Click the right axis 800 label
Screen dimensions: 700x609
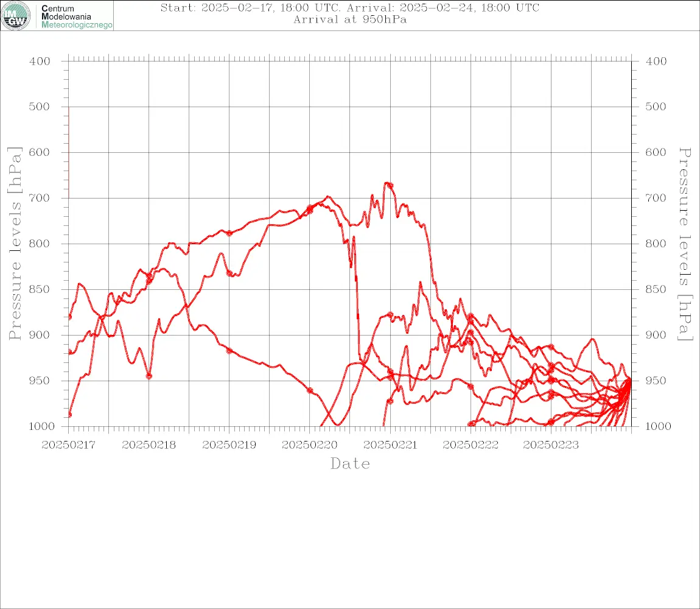click(x=656, y=244)
